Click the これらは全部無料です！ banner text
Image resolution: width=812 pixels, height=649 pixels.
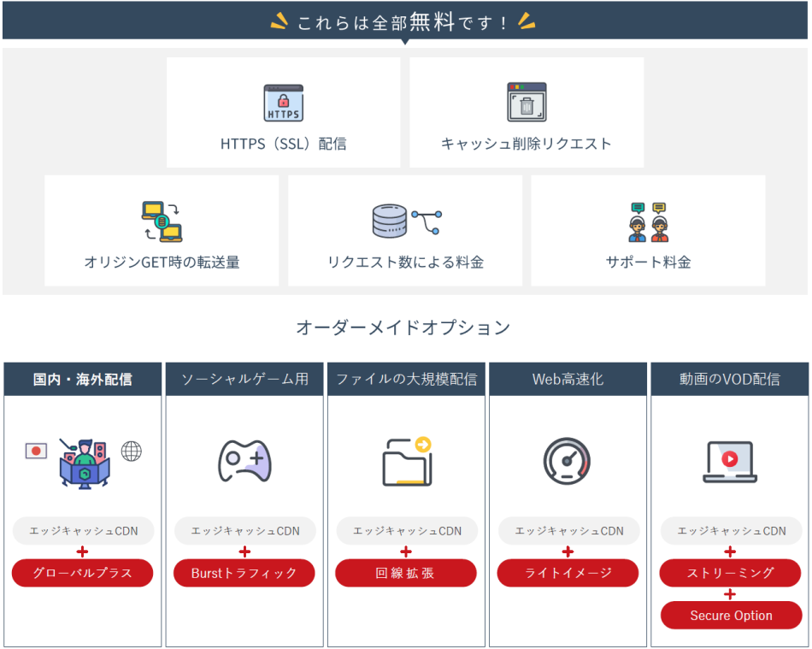403,22
